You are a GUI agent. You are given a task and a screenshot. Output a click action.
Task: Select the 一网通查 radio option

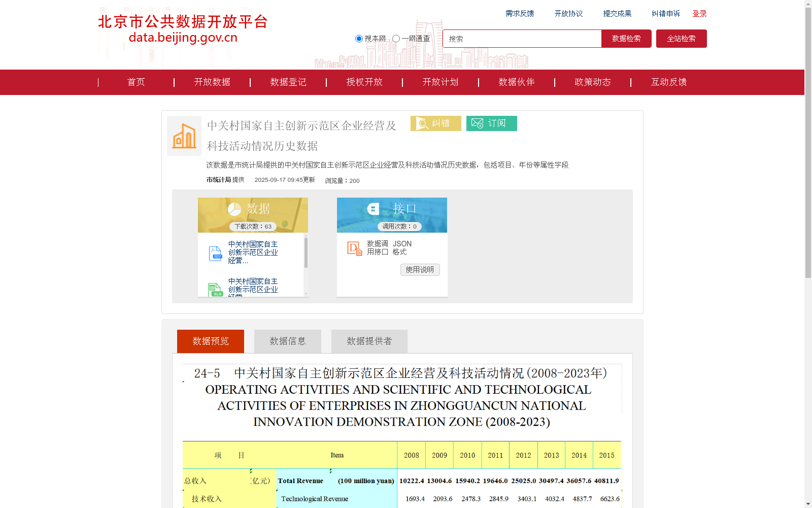point(396,39)
